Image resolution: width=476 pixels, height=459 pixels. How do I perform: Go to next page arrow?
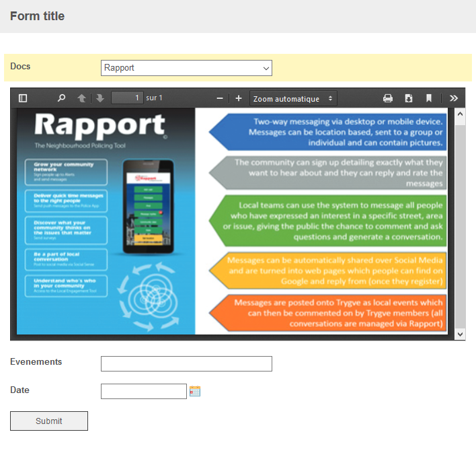(x=100, y=98)
